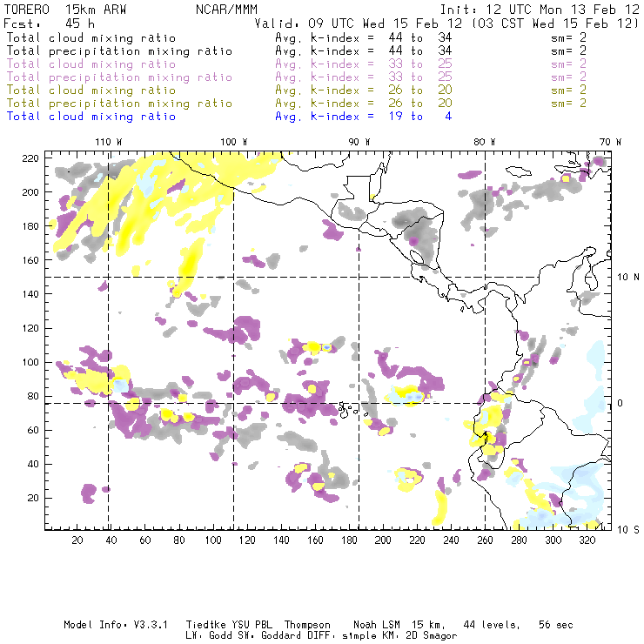Screen dimensions: 644x644
Task: Click where the 10 N and 100 W gridlines cross
Action: pos(233,277)
